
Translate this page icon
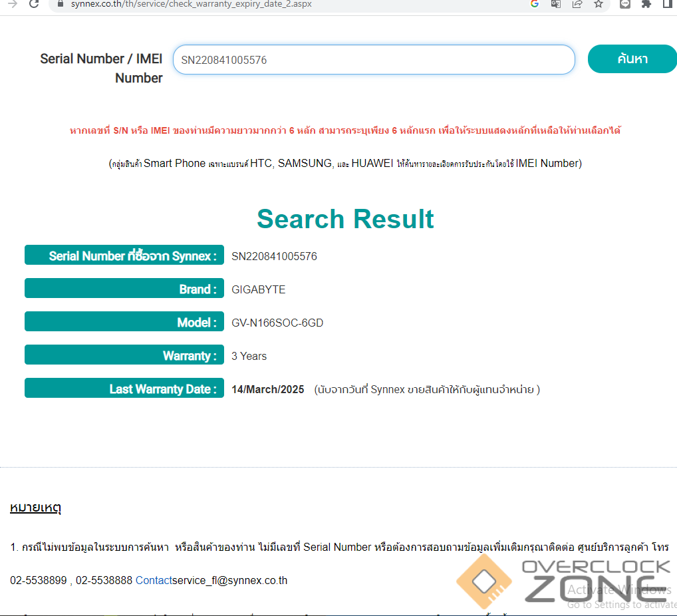tap(556, 4)
